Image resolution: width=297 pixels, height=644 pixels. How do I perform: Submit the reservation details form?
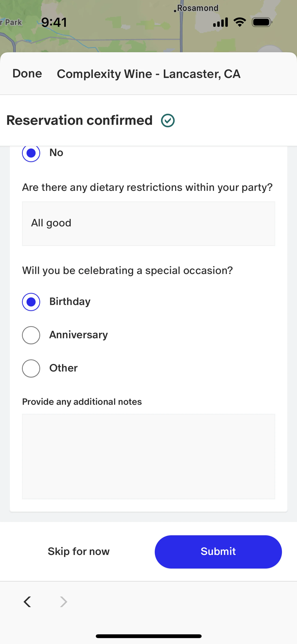pyautogui.click(x=218, y=551)
